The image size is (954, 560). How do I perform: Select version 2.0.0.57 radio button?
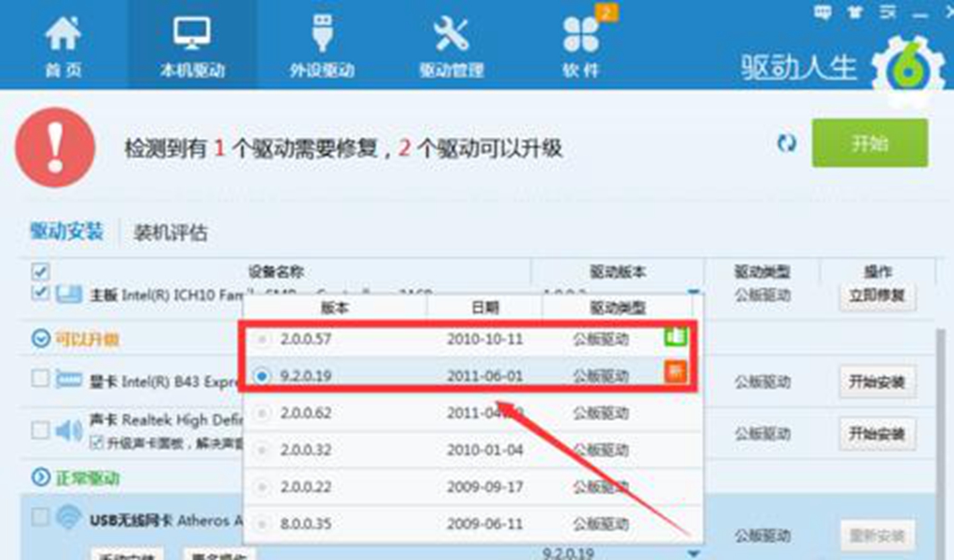(262, 340)
